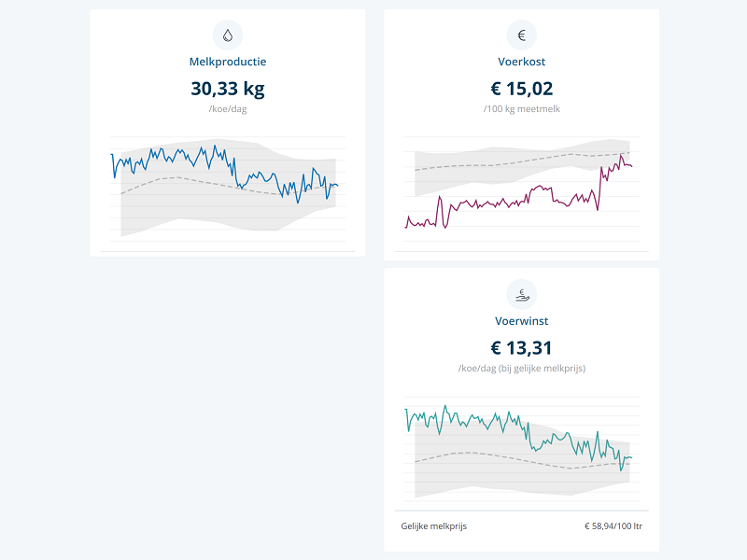Click the Gelijke melkprijs label
Viewport: 747px width, 560px height.
tap(434, 526)
